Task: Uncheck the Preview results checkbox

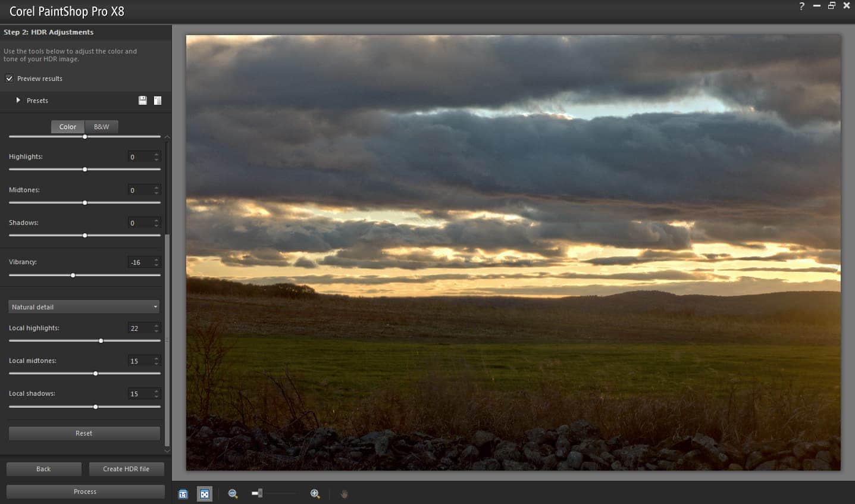Action: tap(10, 79)
